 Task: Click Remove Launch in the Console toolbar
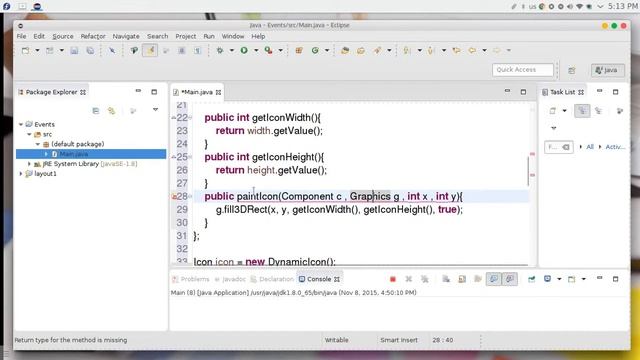coord(409,279)
